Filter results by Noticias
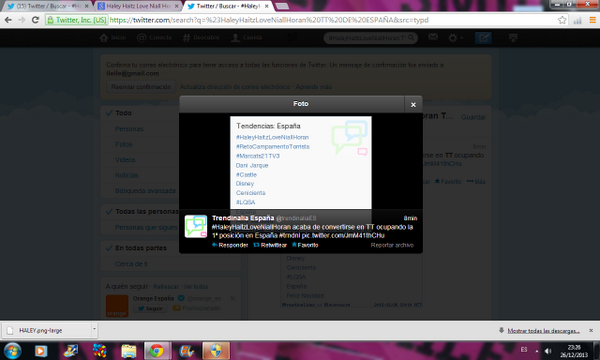The width and height of the screenshot is (600, 360). point(126,175)
